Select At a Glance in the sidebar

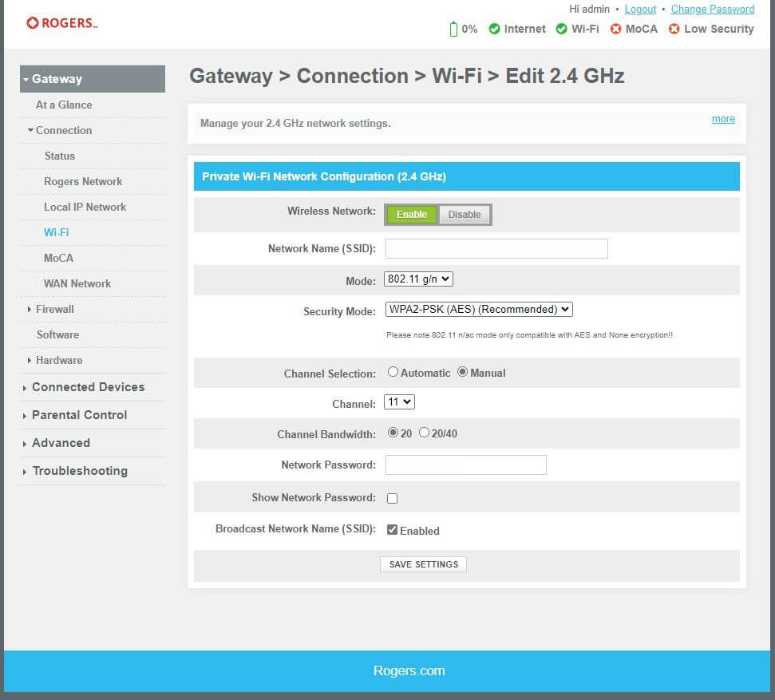pyautogui.click(x=63, y=105)
